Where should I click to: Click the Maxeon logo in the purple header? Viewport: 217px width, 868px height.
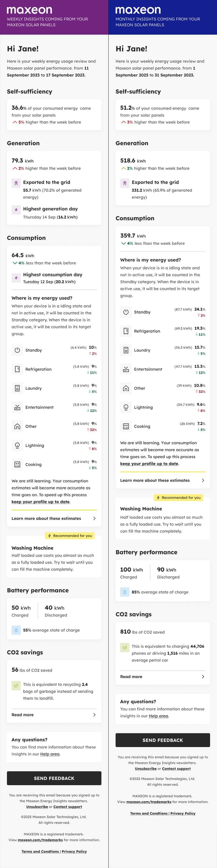(29, 10)
